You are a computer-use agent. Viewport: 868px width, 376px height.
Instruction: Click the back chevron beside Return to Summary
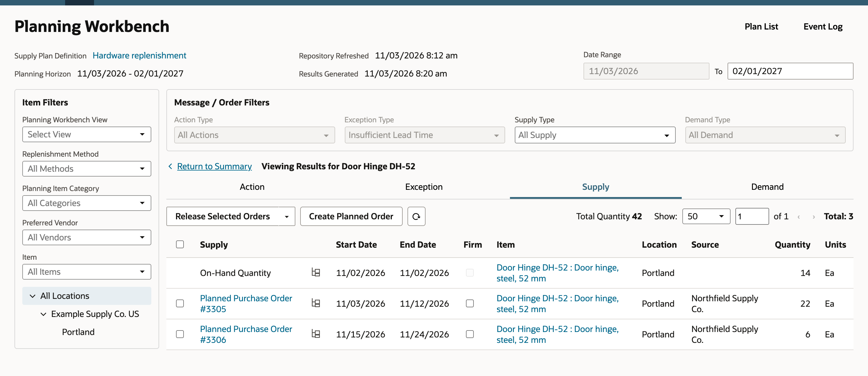coord(170,166)
